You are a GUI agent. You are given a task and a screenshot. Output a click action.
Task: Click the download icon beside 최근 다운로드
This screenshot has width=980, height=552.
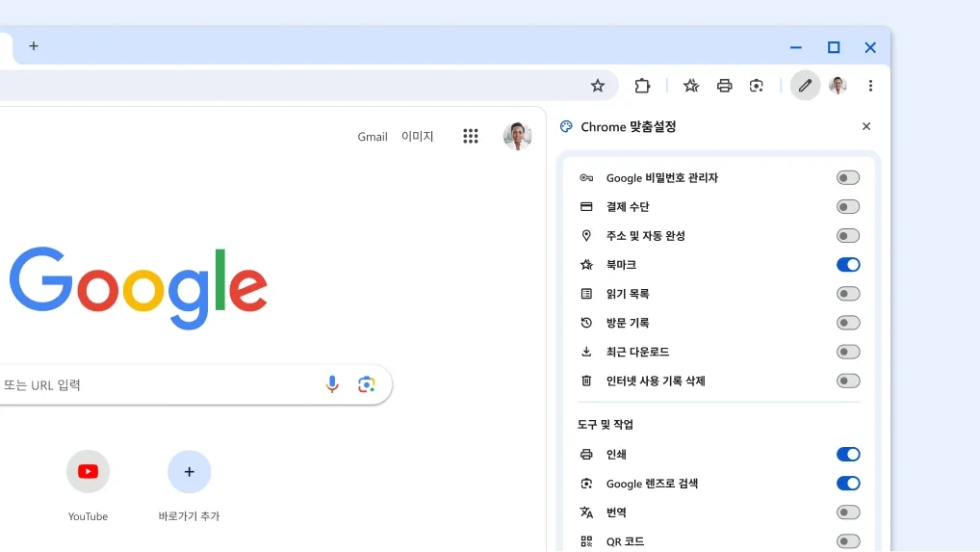586,352
